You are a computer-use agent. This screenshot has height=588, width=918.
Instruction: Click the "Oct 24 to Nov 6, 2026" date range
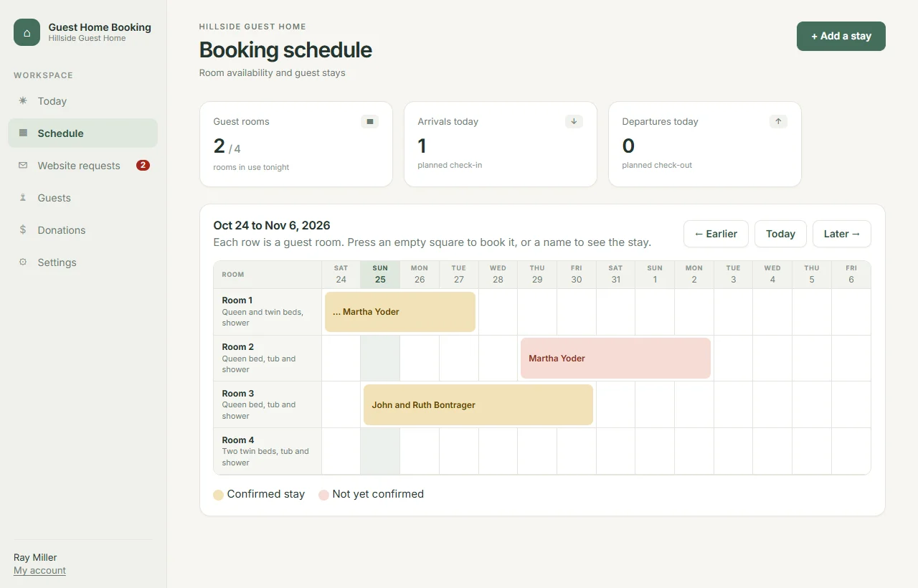tap(272, 226)
